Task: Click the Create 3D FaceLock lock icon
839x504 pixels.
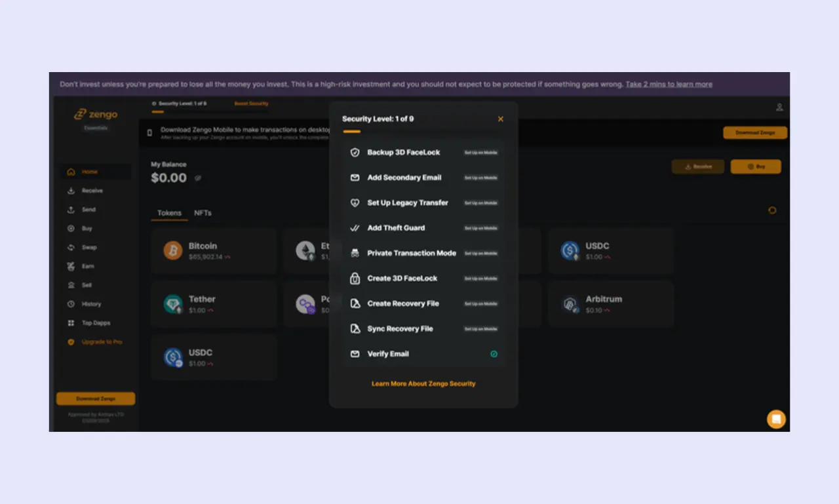Action: pos(355,278)
